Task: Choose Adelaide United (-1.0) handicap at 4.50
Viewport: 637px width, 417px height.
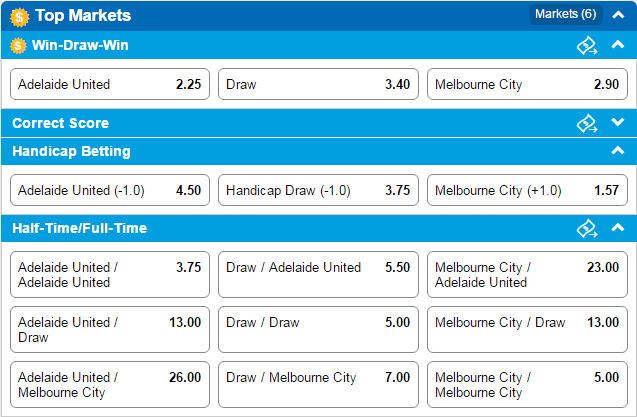Action: (x=110, y=190)
